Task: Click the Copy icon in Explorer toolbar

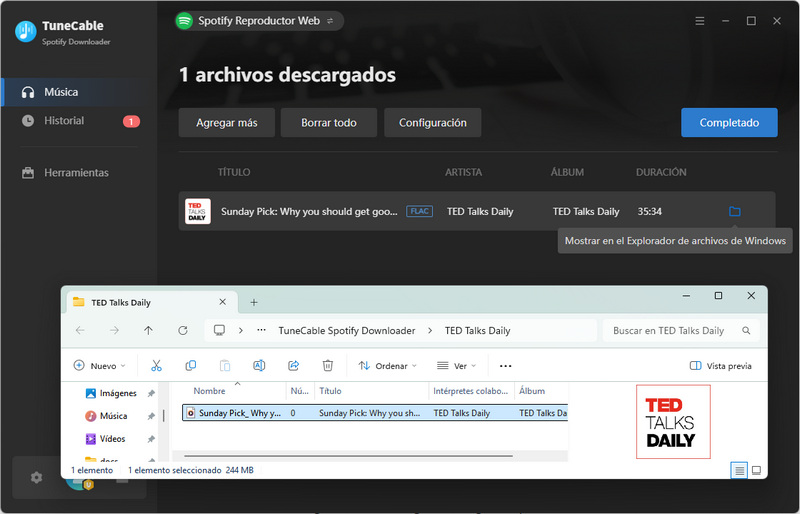Action: [191, 365]
